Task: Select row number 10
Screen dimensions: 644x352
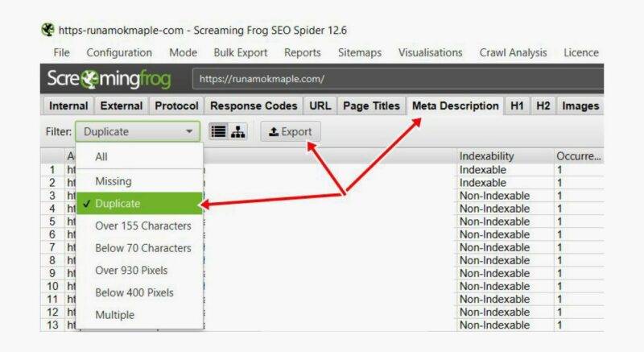Action: (52, 286)
